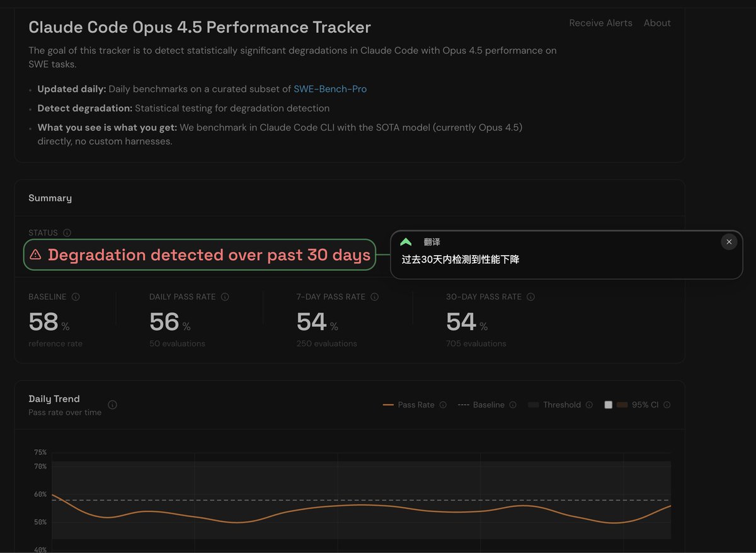Click the 95% CI legend info icon

(667, 405)
